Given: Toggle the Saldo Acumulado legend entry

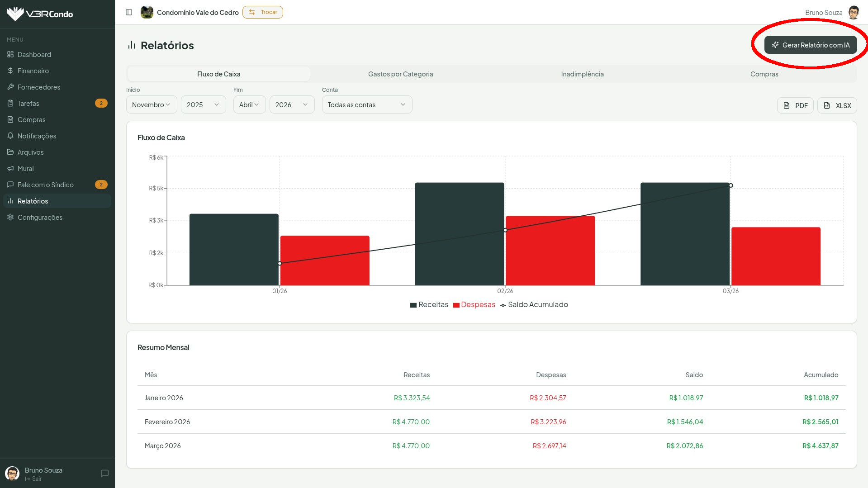Looking at the screenshot, I should tap(534, 305).
